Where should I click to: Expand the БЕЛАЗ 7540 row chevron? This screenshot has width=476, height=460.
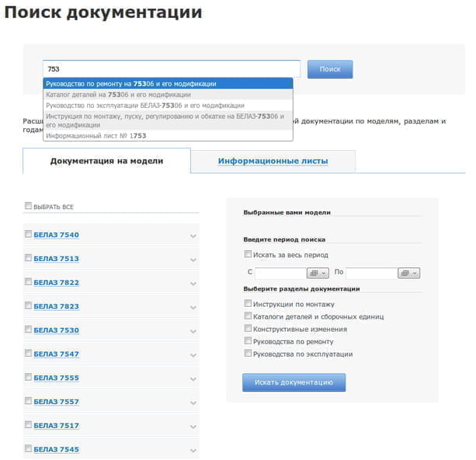(193, 235)
